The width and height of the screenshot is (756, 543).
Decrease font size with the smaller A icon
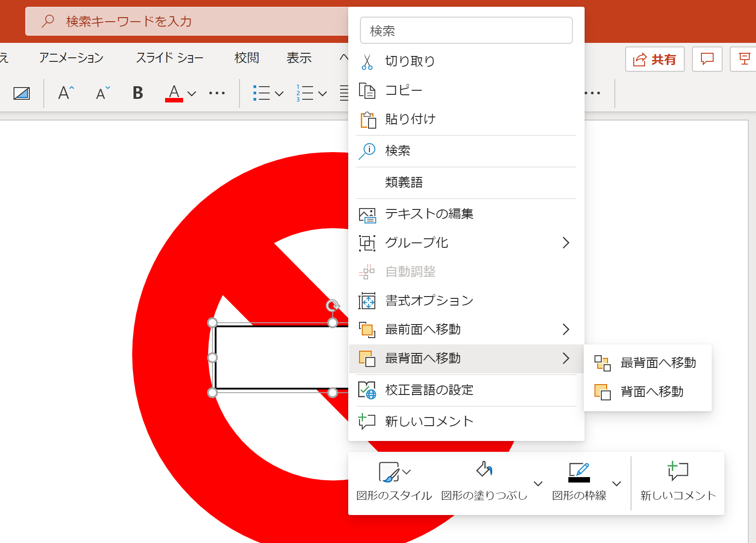coord(103,93)
